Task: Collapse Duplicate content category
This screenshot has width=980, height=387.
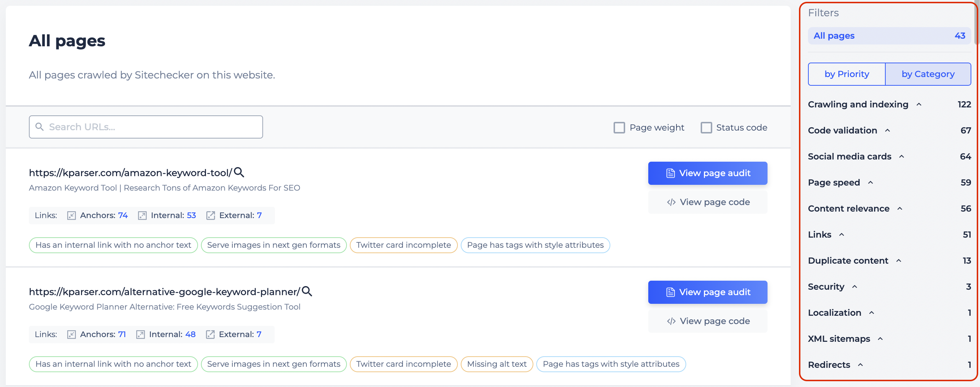Action: click(x=899, y=260)
